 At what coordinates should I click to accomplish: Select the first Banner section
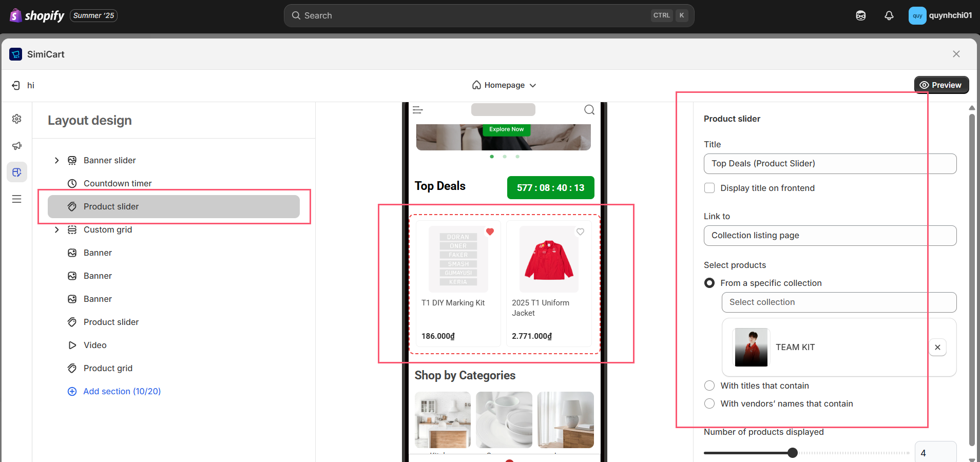[x=98, y=253]
